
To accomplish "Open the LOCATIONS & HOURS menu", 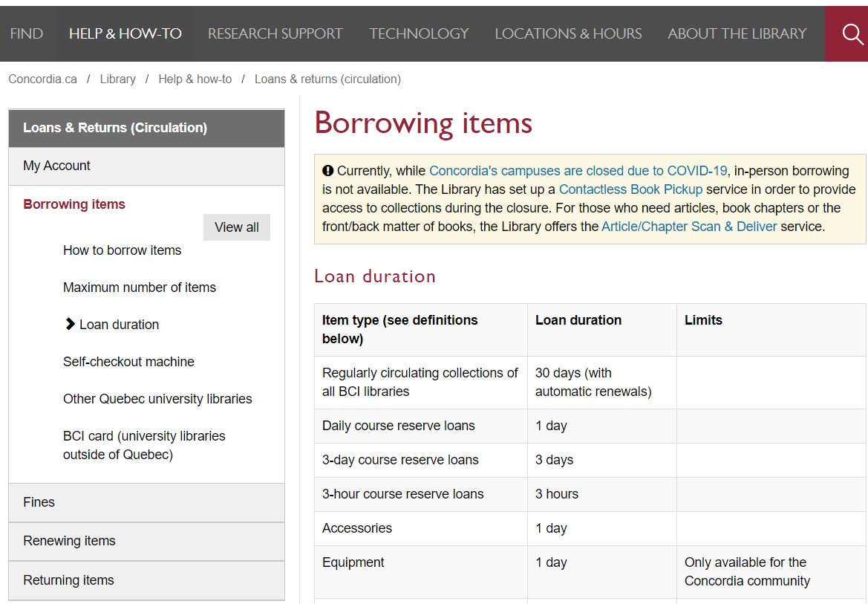I will click(568, 33).
